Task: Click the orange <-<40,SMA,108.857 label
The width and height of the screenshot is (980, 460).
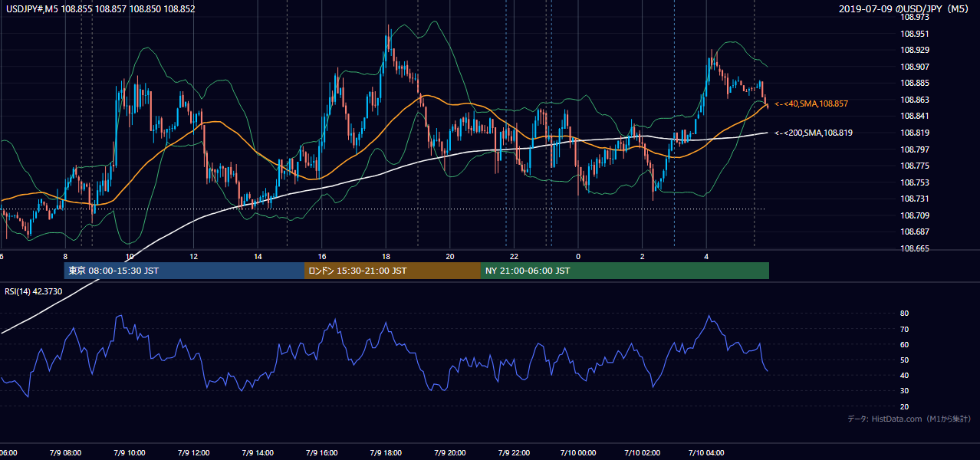Action: 811,103
